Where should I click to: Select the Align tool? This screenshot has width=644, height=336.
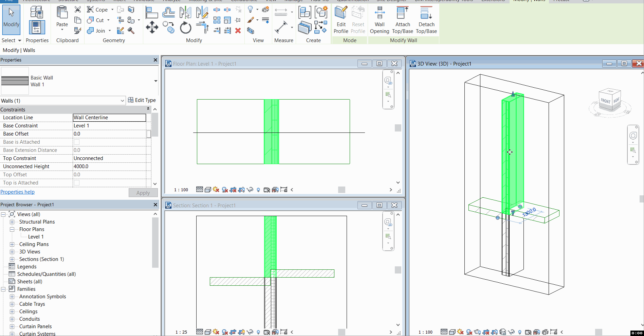[x=151, y=13]
